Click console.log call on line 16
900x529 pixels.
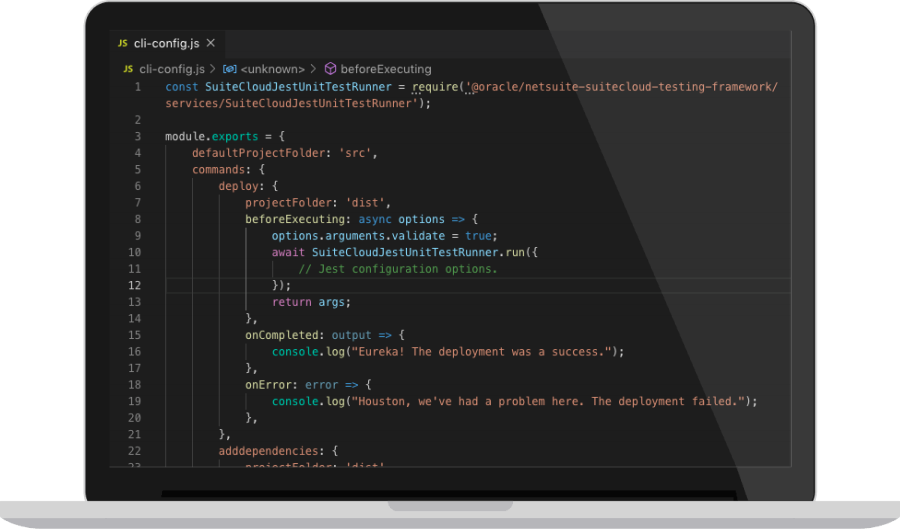308,352
